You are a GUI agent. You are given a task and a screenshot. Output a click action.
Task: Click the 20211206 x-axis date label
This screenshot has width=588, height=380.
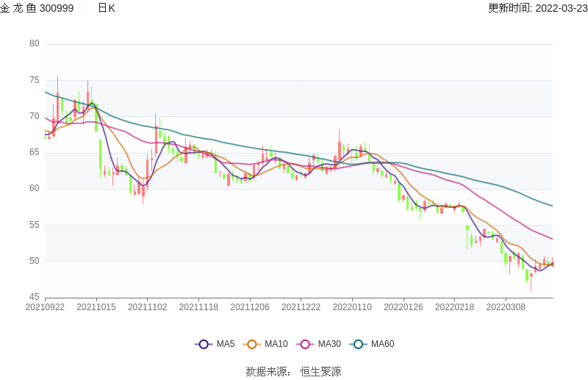250,307
